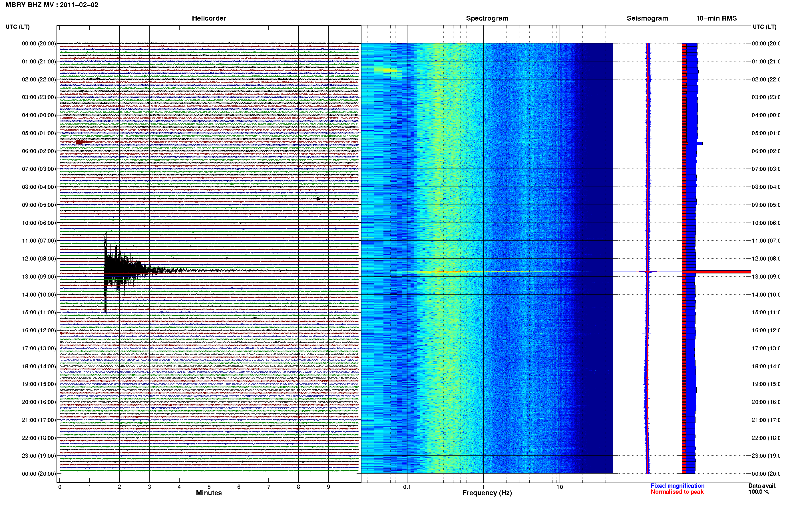Click left-axis time label "01:00 (21:00)"
The width and height of the screenshot is (812, 508).
(x=39, y=61)
